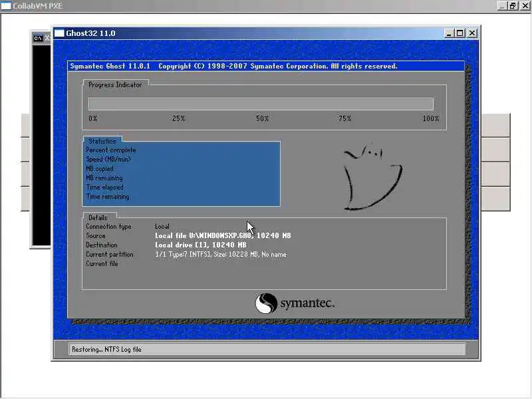The height and width of the screenshot is (399, 532).
Task: Click the Current partition label
Action: tap(109, 254)
